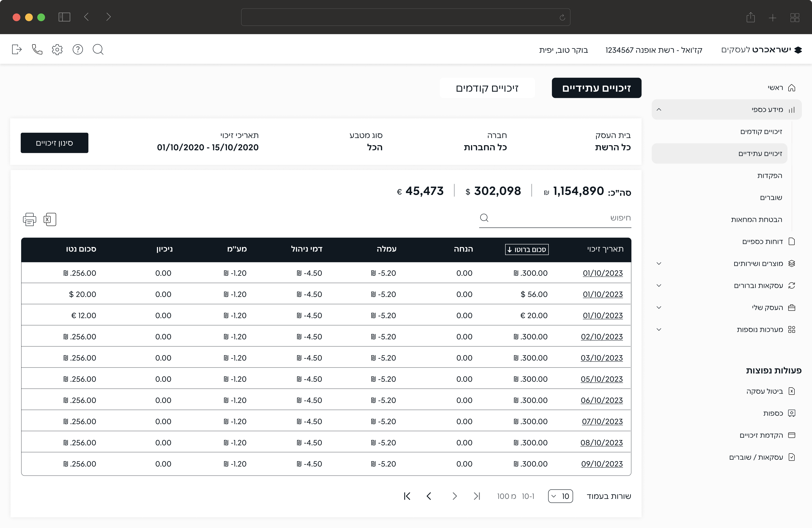Show the browser tab overview grid icon
This screenshot has height=528, width=812.
point(795,17)
